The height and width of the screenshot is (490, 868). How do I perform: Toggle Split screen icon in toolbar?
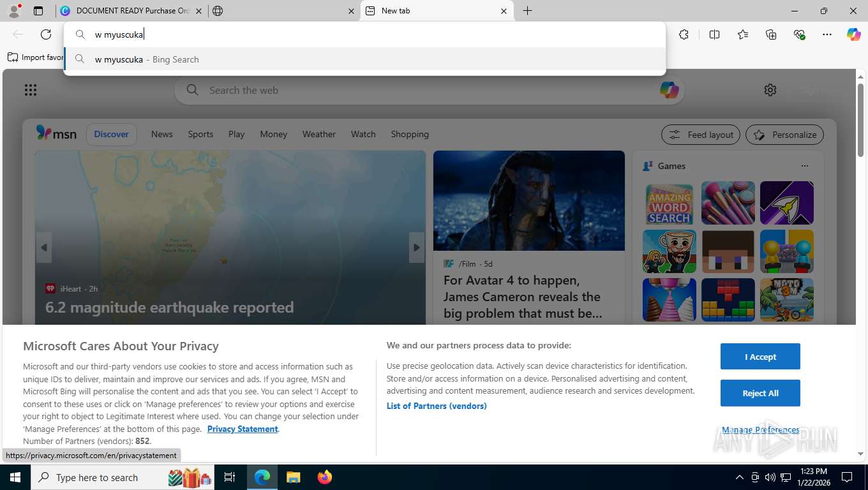pos(714,34)
